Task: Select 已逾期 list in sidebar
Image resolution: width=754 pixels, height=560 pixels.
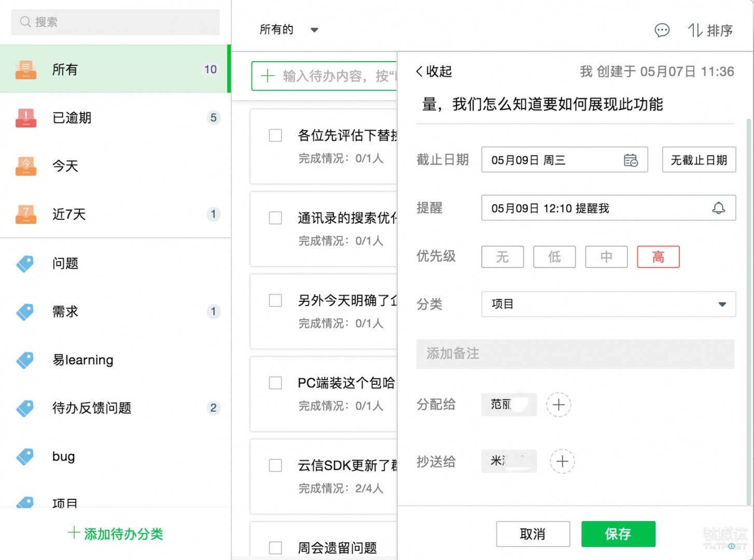Action: point(115,118)
